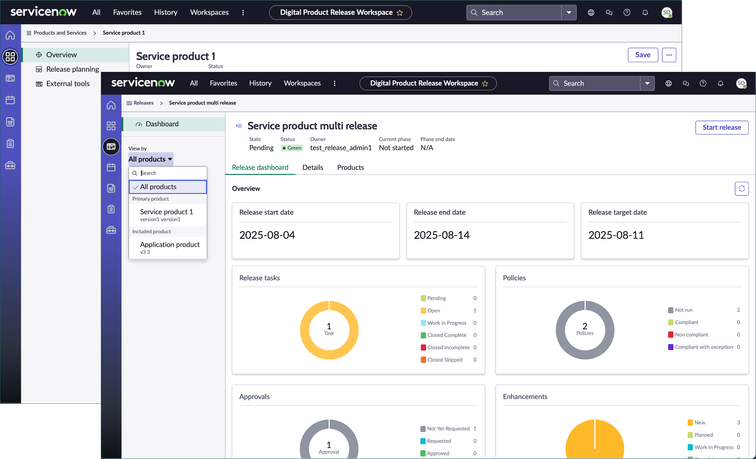Click the home icon in back window sidebar
Image resolution: width=756 pixels, height=459 pixels.
[x=10, y=35]
